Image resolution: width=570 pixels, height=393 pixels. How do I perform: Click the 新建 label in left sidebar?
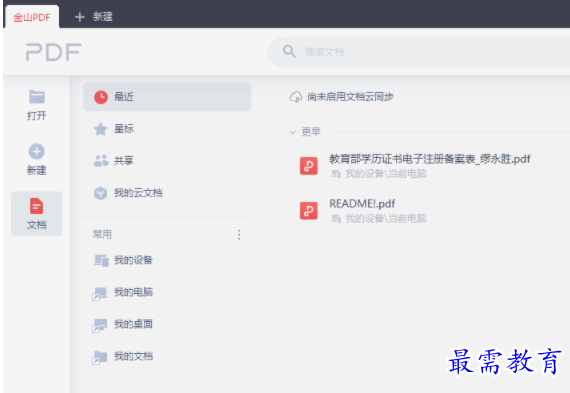tap(37, 170)
